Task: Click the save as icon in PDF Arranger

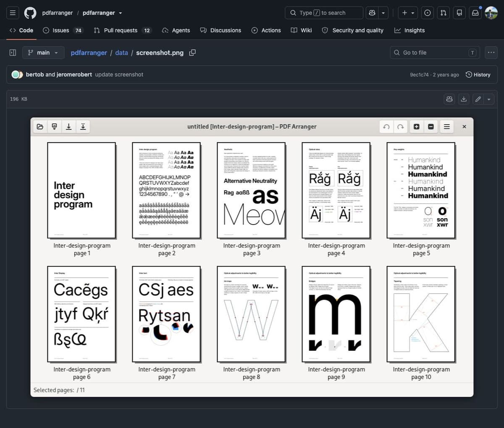Action: tap(83, 126)
